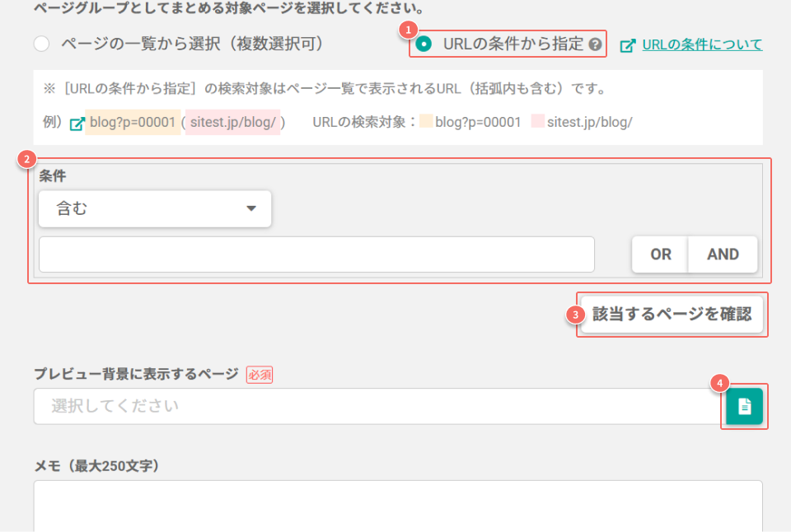Click the プレビュー背景 page selection field

(379, 406)
